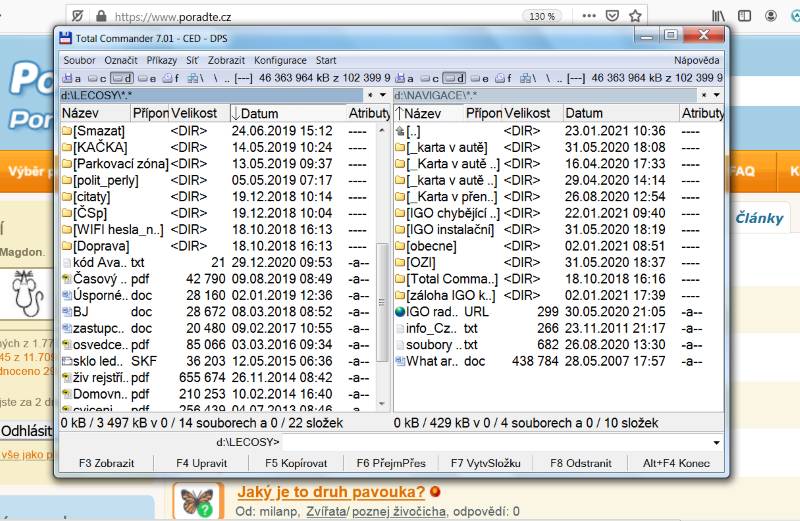Select the What ar.. doc file icon

(x=400, y=361)
